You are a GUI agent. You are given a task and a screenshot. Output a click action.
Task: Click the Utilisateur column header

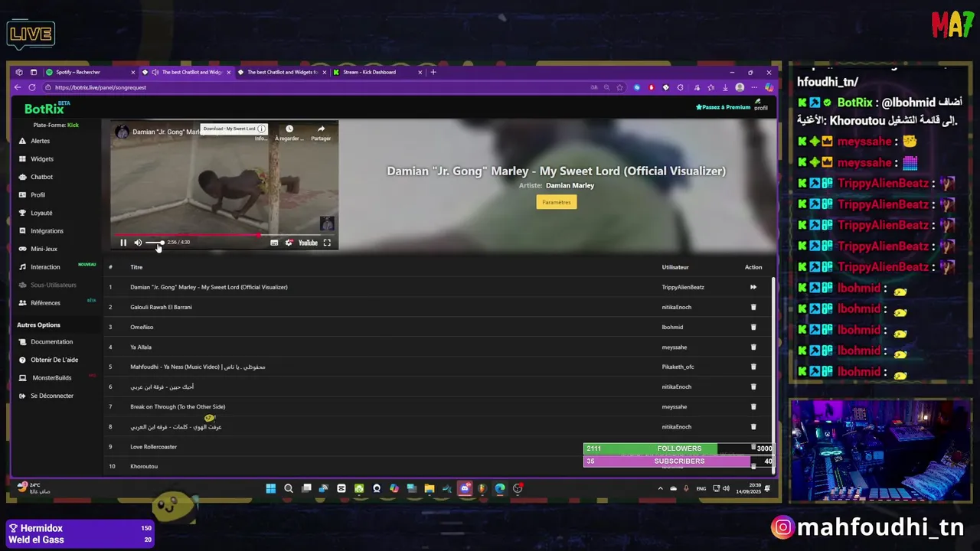coord(675,267)
